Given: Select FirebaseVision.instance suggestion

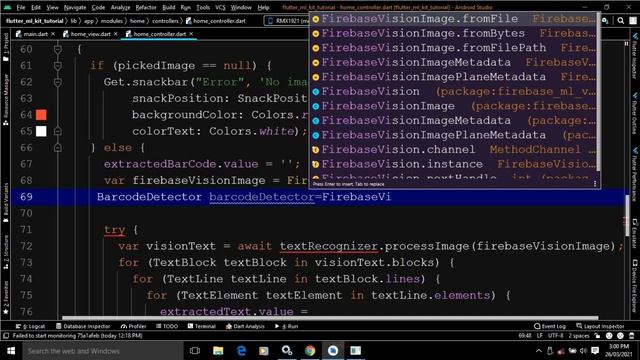Looking at the screenshot, I should click(x=454, y=164).
